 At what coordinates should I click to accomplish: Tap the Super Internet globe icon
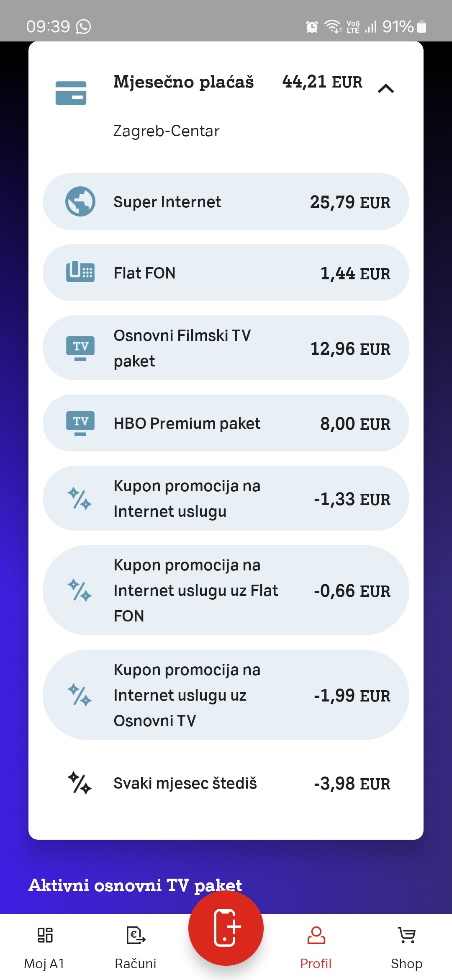pyautogui.click(x=80, y=201)
